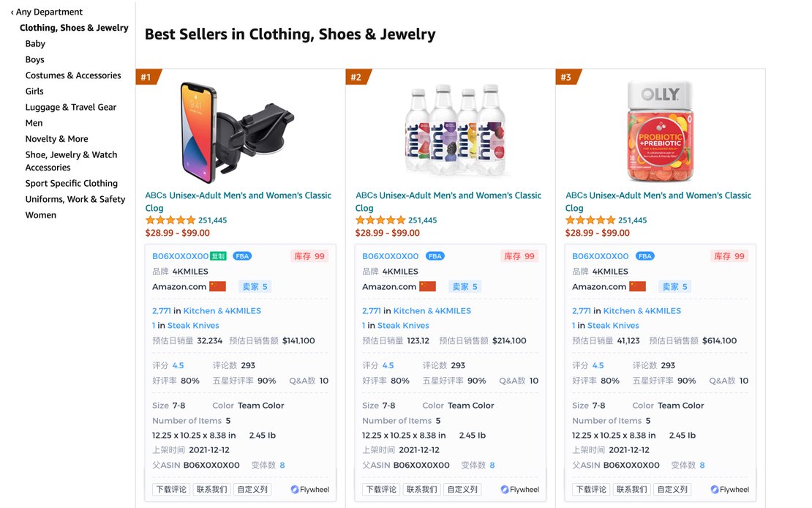Click the 变体数 8 variants link

pos(281,464)
